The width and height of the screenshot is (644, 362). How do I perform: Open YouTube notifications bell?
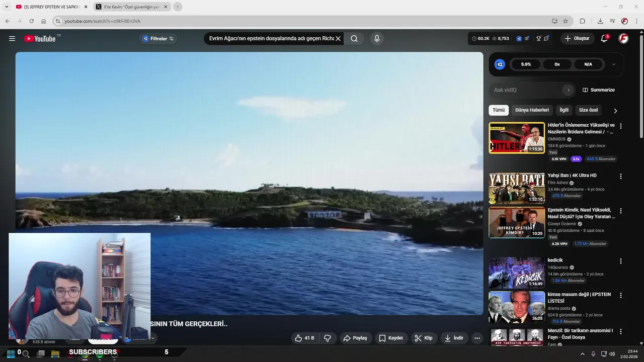point(605,39)
